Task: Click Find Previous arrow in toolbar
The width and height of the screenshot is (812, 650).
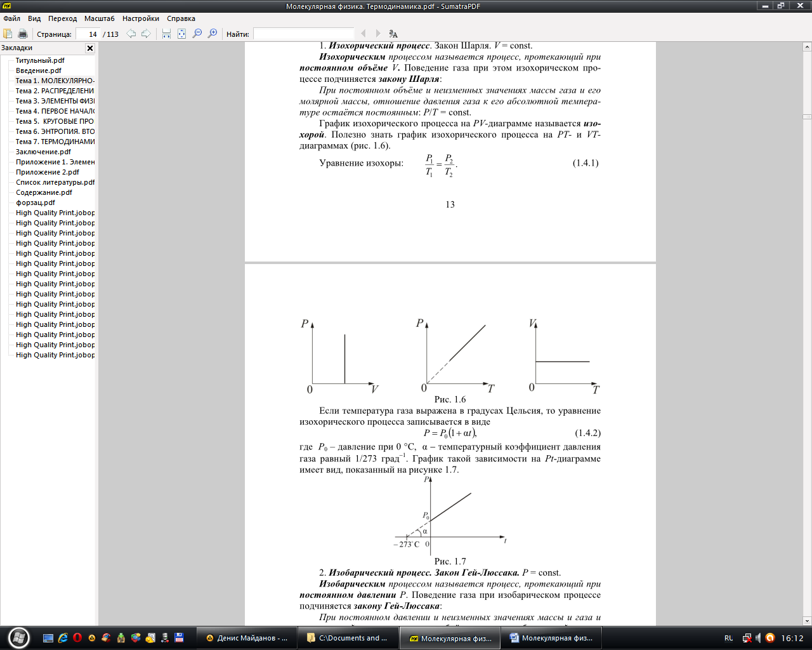Action: coord(363,34)
